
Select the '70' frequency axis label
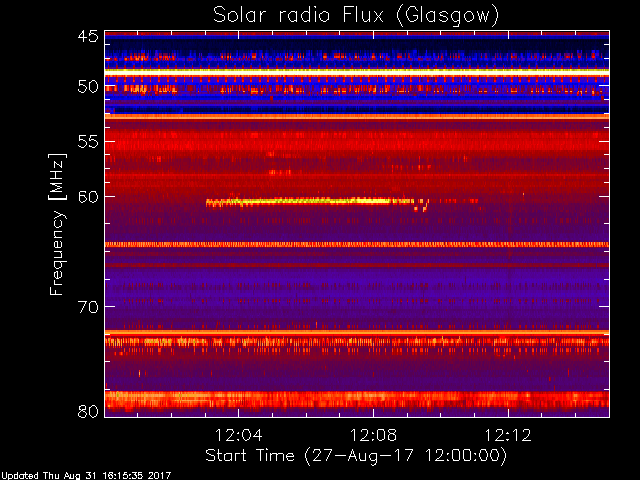88,307
